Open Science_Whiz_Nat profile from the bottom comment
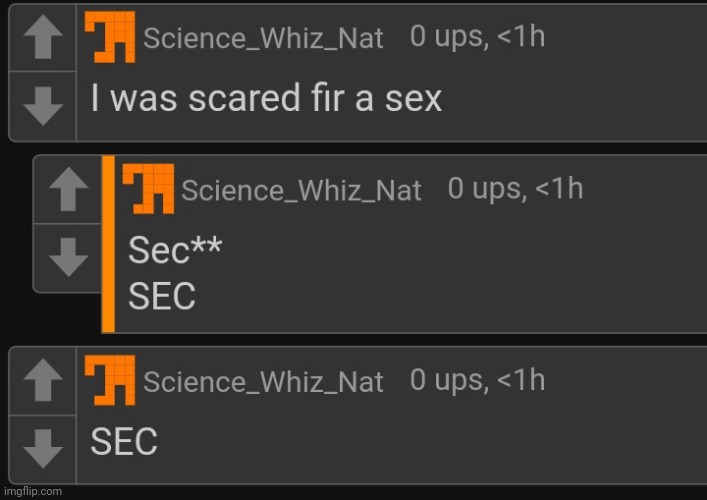 coord(264,382)
